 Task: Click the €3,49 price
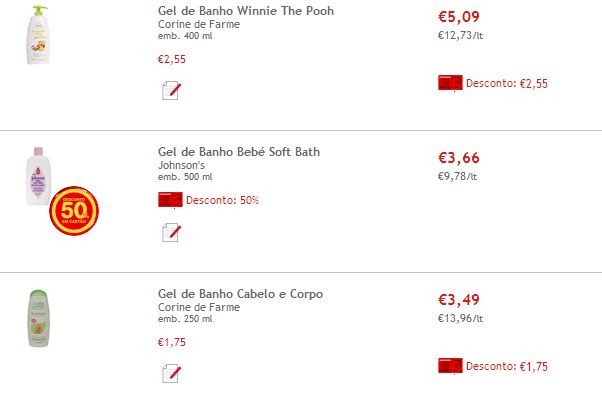[x=459, y=300]
